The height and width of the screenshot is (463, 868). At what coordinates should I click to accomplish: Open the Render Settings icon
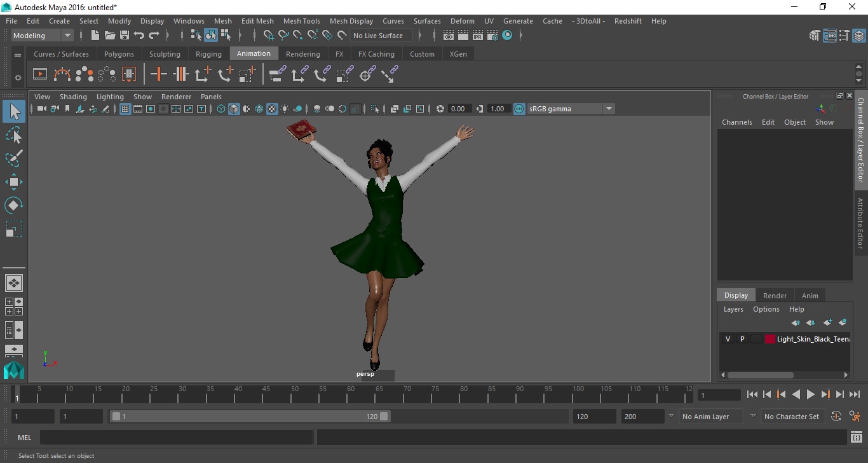click(493, 36)
